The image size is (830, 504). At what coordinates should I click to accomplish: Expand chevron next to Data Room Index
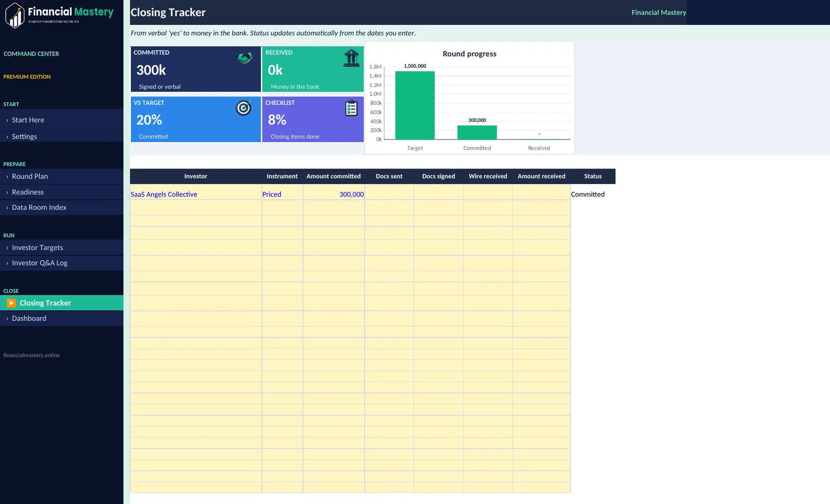tap(7, 207)
